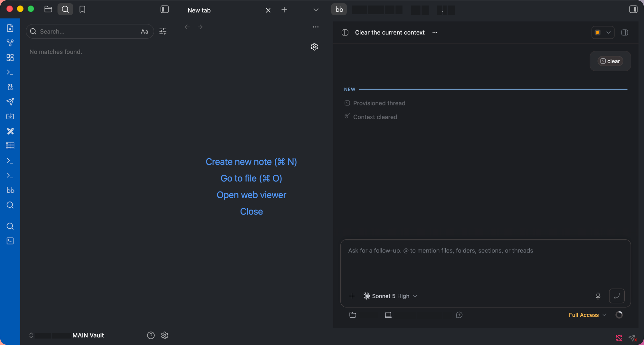Click the circular progress indicator near Full Access
The width and height of the screenshot is (644, 345).
(x=619, y=315)
